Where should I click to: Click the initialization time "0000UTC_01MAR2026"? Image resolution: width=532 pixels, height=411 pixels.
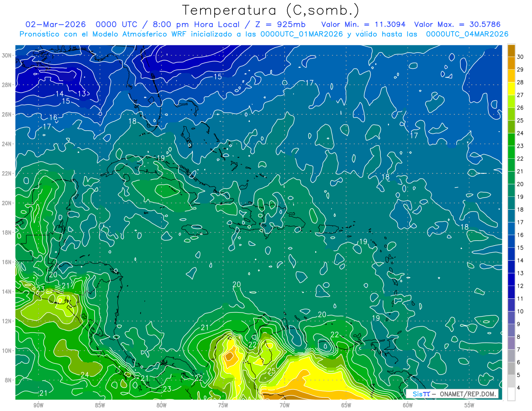point(302,34)
